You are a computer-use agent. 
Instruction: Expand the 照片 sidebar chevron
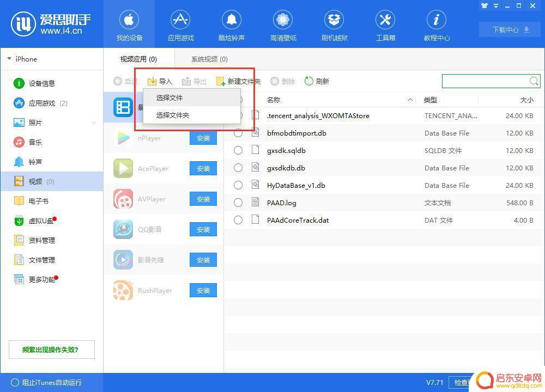[94, 122]
